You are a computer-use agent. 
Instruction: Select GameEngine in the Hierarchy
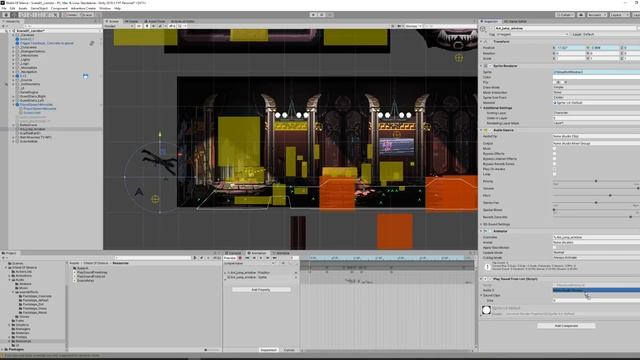coord(29,92)
